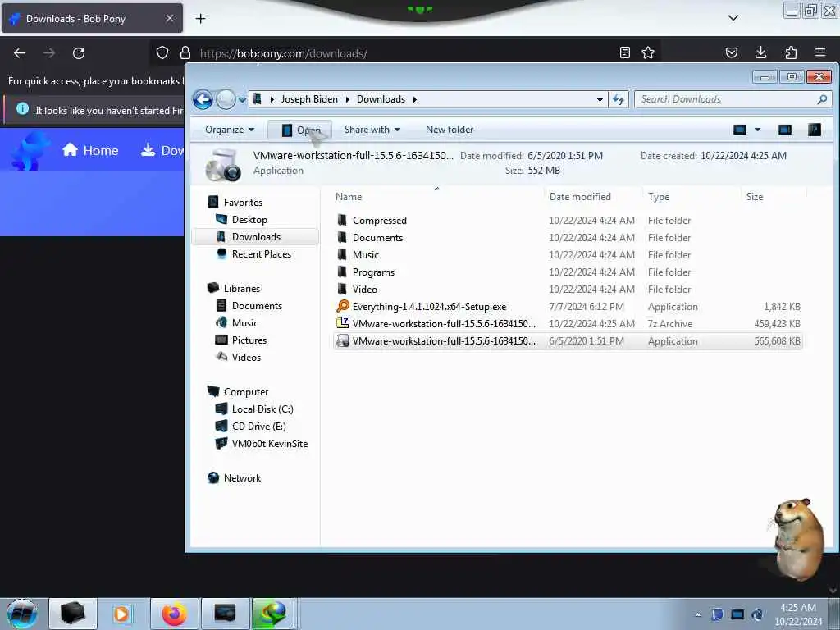This screenshot has height=630, width=840.
Task: Change view using the view icon
Action: click(x=740, y=130)
